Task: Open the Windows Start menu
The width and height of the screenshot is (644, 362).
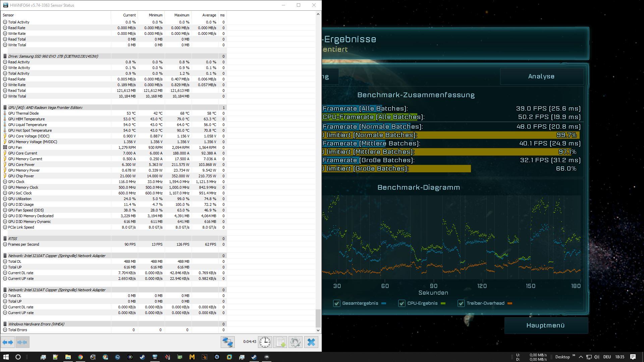Action: [6, 357]
